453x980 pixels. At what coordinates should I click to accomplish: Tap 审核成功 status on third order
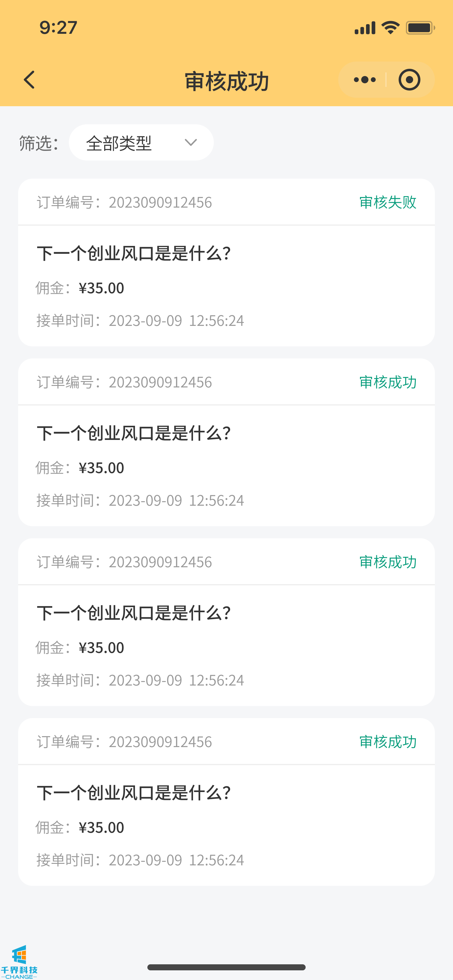387,562
